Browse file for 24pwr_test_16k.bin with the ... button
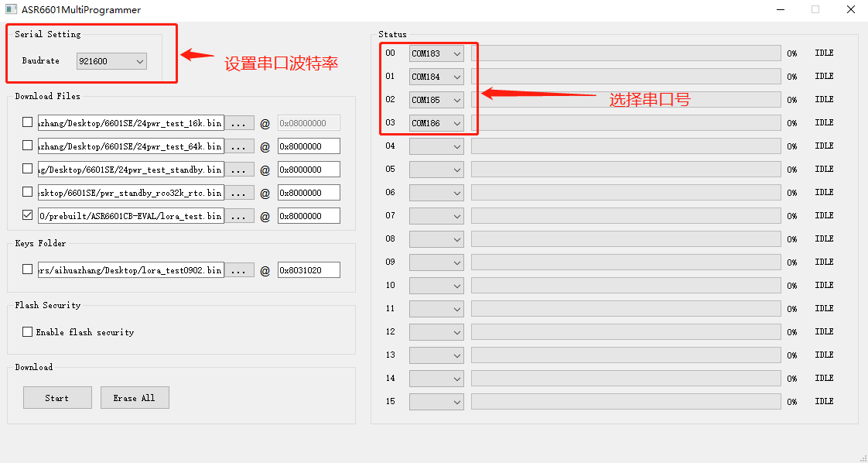Screen dimensions: 868x463 click(x=238, y=123)
